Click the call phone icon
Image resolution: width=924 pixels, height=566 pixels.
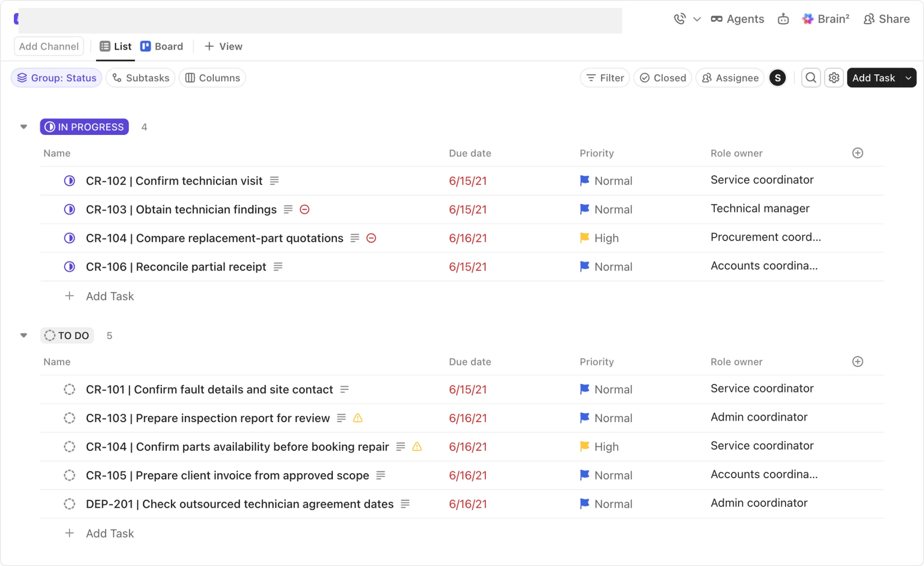click(x=680, y=19)
